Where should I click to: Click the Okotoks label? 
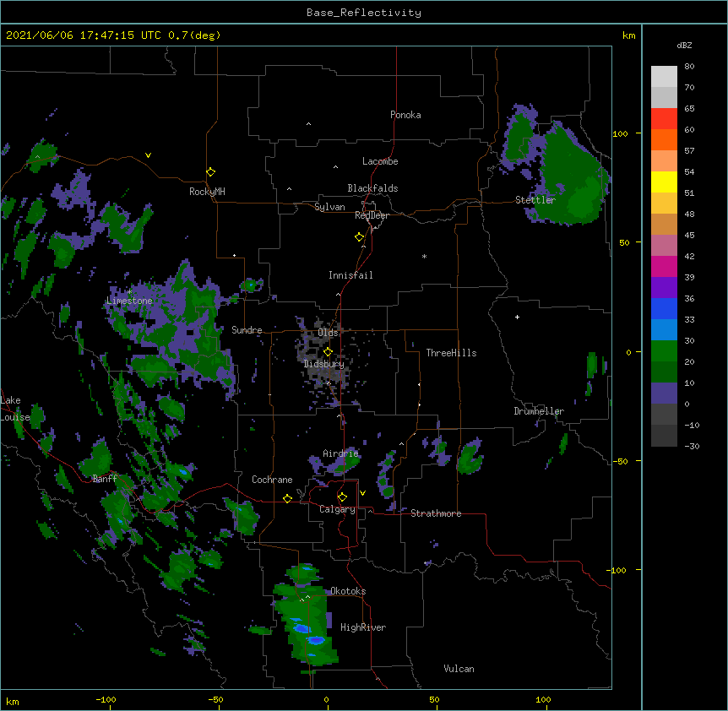[348, 591]
